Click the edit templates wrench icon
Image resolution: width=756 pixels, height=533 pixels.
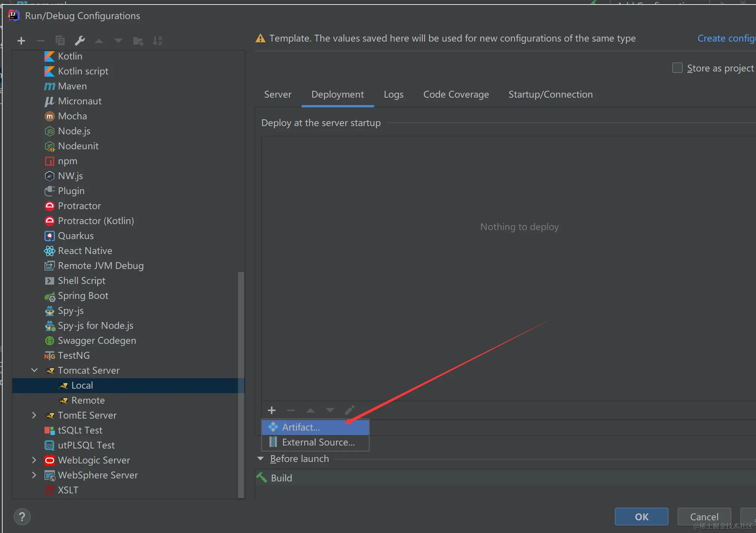80,41
